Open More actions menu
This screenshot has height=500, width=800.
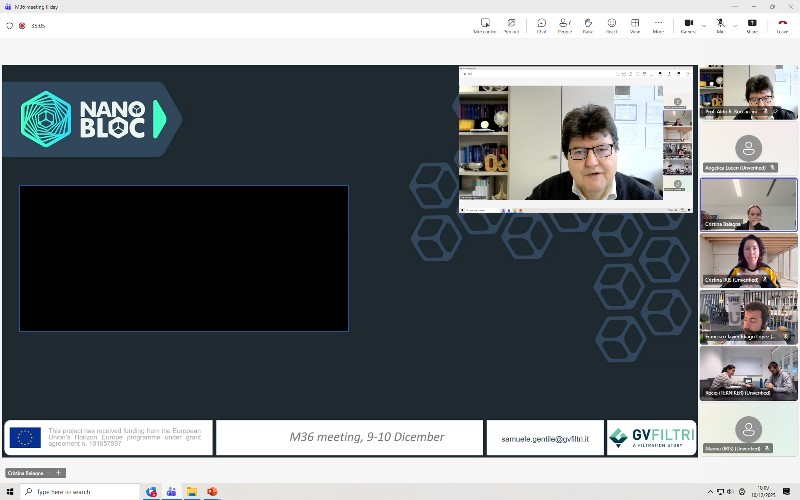[x=658, y=25]
